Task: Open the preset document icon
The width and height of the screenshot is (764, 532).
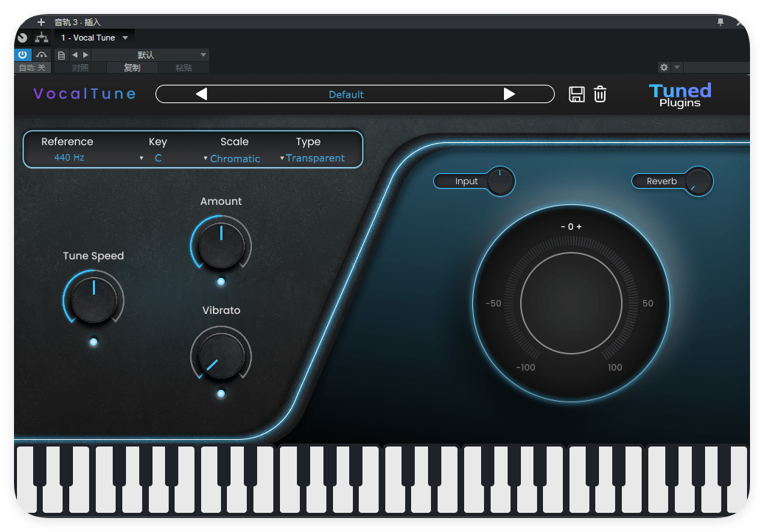Action: (x=61, y=55)
